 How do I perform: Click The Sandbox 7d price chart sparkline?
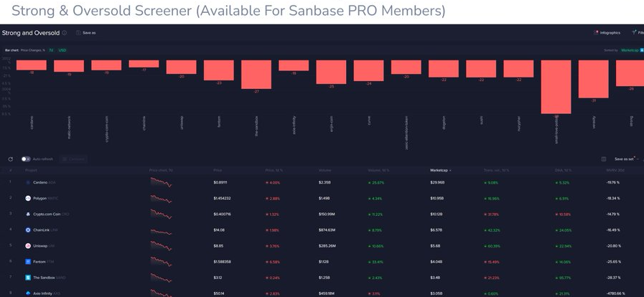coord(161,278)
